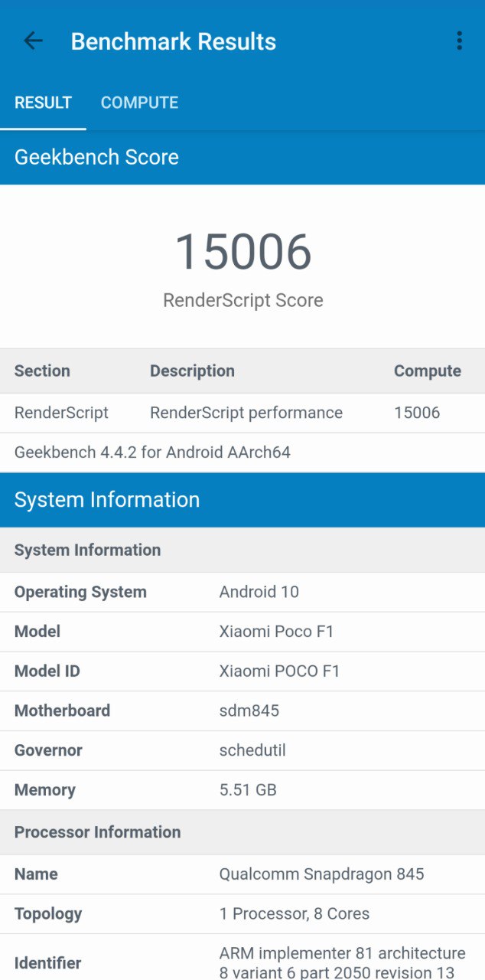Switch to the COMPUTE tab
The height and width of the screenshot is (980, 485).
139,103
